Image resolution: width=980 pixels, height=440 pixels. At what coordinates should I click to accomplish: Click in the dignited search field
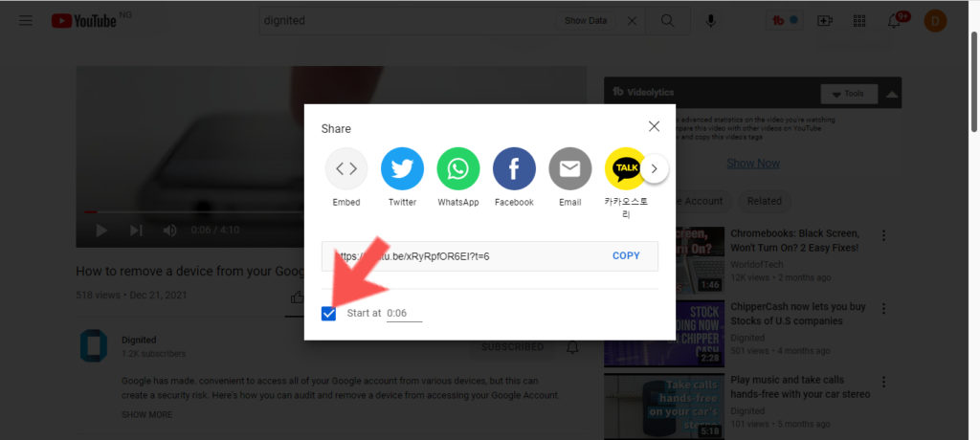pos(406,21)
